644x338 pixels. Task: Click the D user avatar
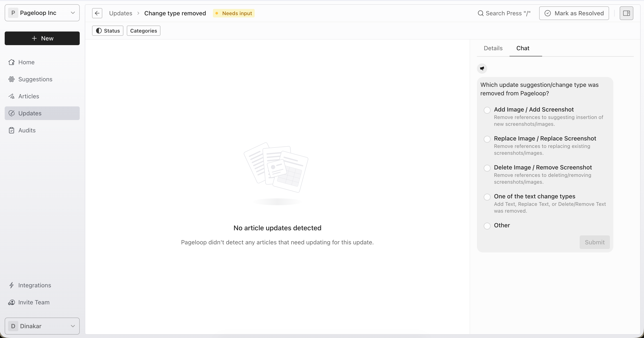[13, 326]
